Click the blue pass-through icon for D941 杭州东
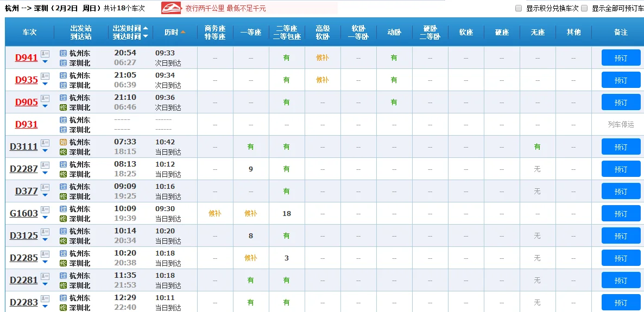This screenshot has height=312, width=644. [63, 53]
